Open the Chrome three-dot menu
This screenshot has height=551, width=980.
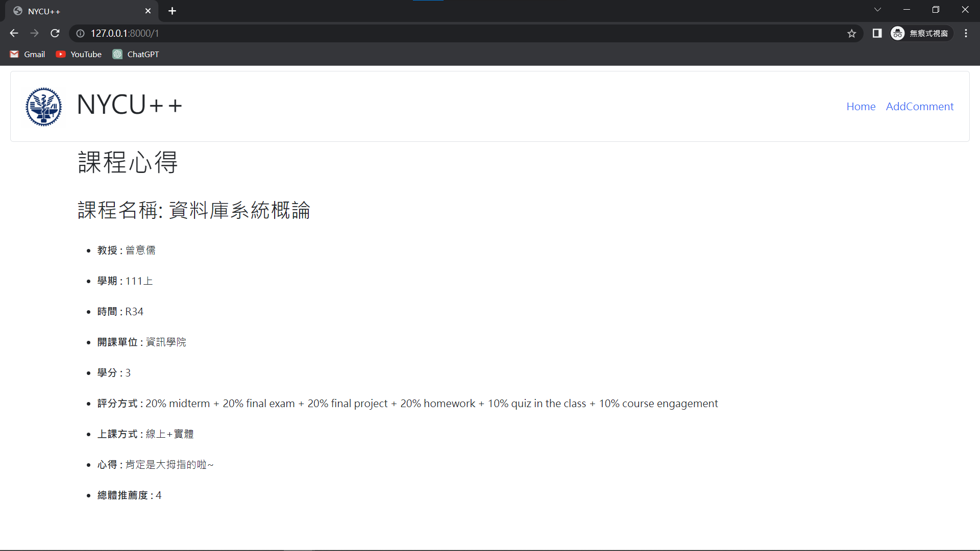tap(966, 33)
